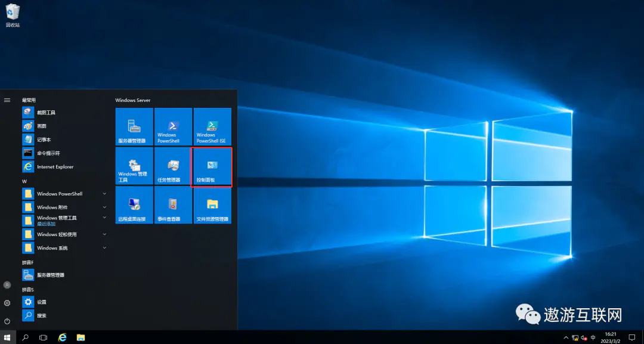Open the 事件查看器 tile
644x344 pixels.
174,205
